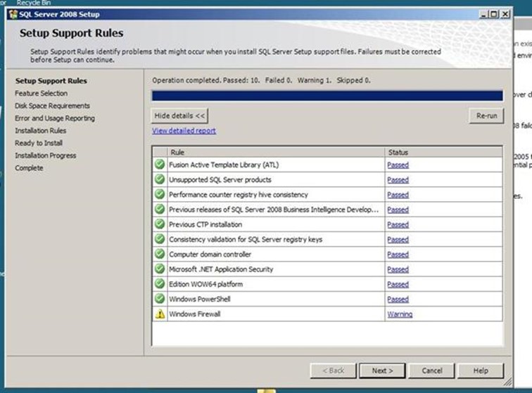Click green check icon for Previous releases of SQL Server 2008 Business Intelligence
Image resolution: width=532 pixels, height=393 pixels.
click(x=160, y=210)
